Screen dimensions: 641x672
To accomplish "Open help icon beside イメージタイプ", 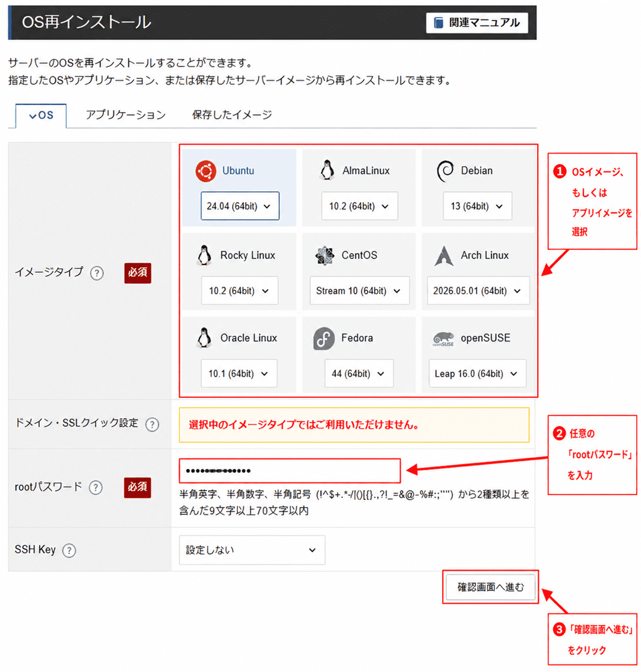I will click(x=97, y=273).
